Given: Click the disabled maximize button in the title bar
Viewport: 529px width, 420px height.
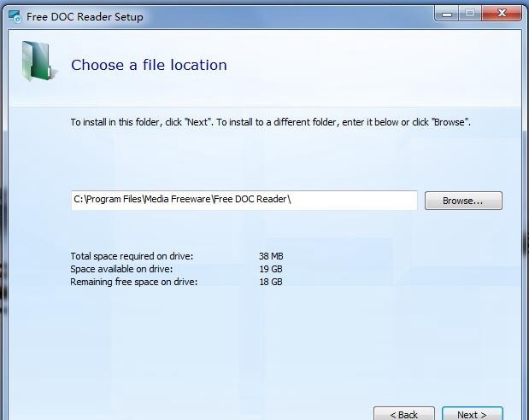Looking at the screenshot, I should click(470, 14).
